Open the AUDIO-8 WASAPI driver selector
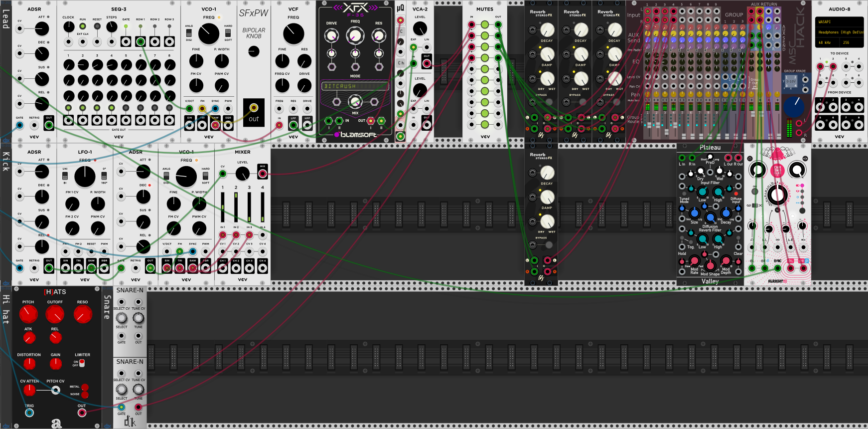Screen dimensions: 868x429 coord(840,22)
